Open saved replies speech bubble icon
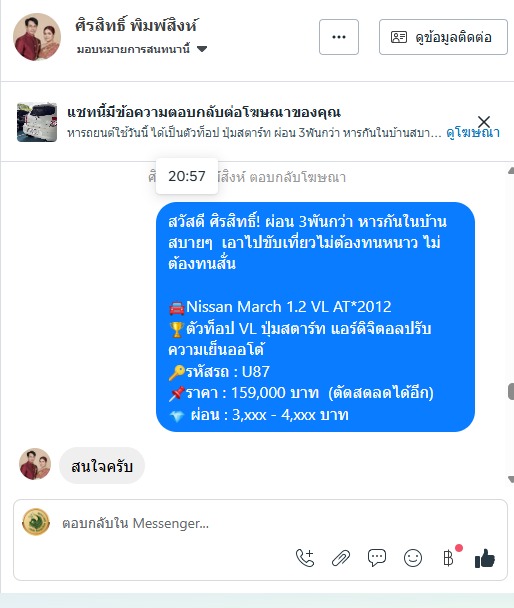 coord(376,558)
